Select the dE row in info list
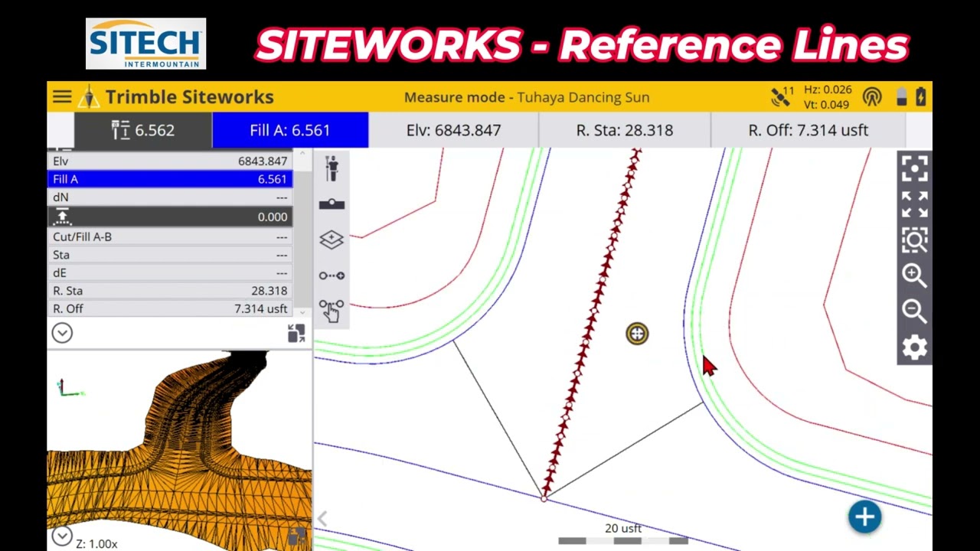Image resolution: width=980 pixels, height=551 pixels. tap(170, 272)
